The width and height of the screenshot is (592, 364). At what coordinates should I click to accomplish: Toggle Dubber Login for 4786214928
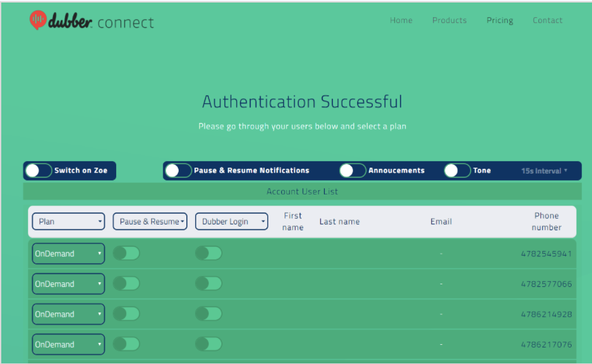[209, 314]
